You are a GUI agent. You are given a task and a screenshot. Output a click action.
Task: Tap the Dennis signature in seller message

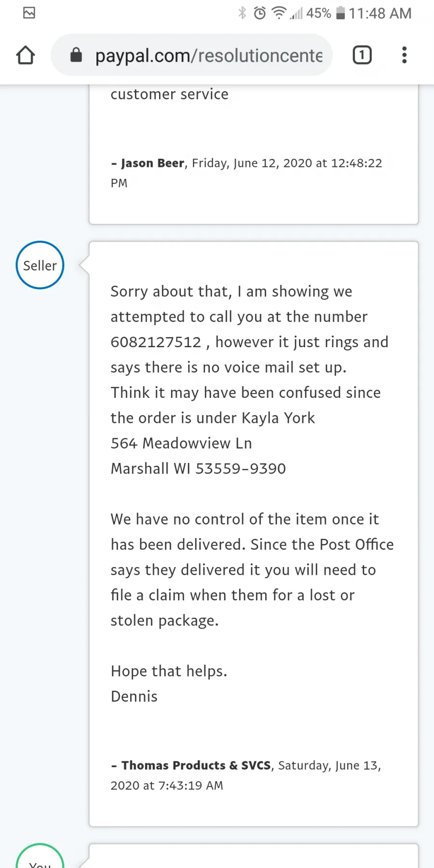pyautogui.click(x=134, y=696)
